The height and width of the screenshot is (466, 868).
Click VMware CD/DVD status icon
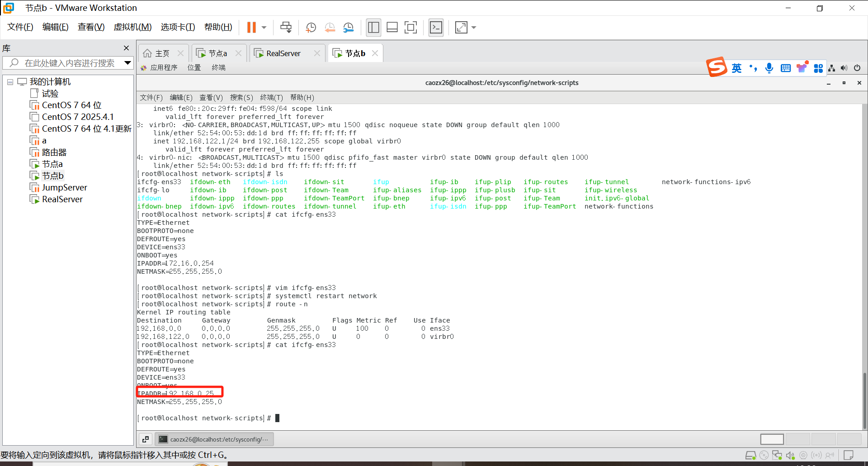pos(764,455)
